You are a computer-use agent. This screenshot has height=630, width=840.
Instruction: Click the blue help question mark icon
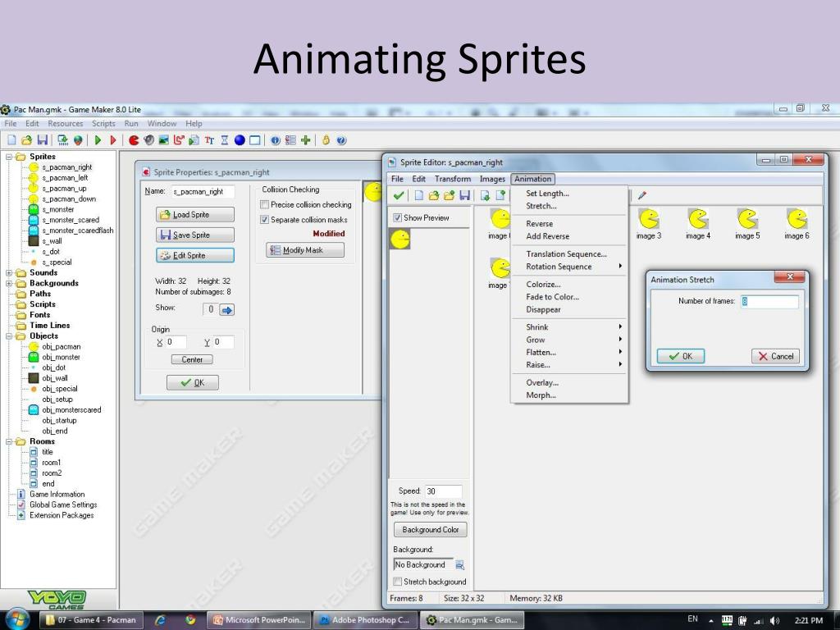341,140
